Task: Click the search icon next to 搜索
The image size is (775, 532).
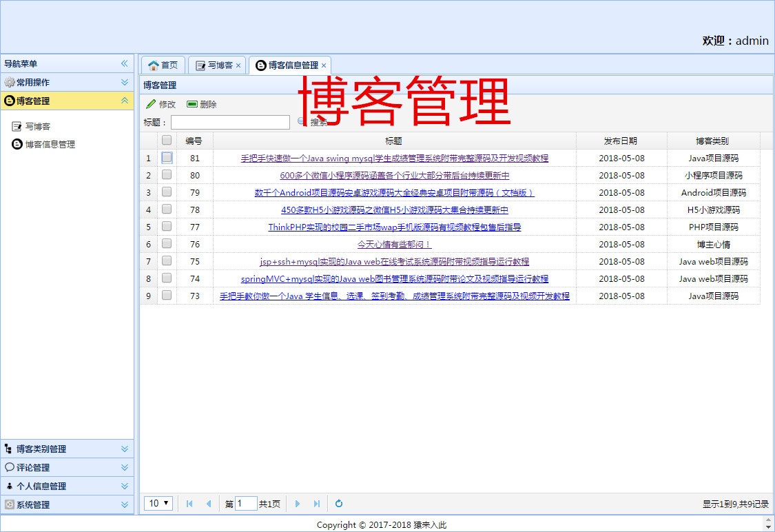Action: tap(301, 121)
